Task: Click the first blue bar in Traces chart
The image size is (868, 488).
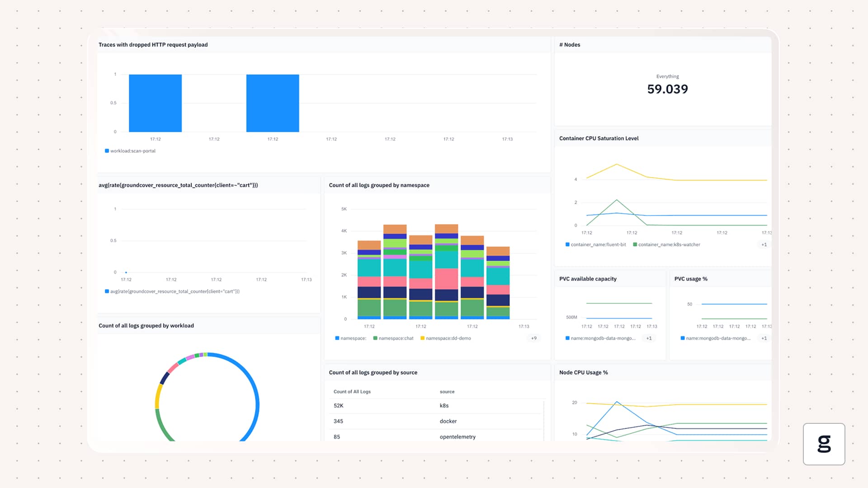Action: 155,103
